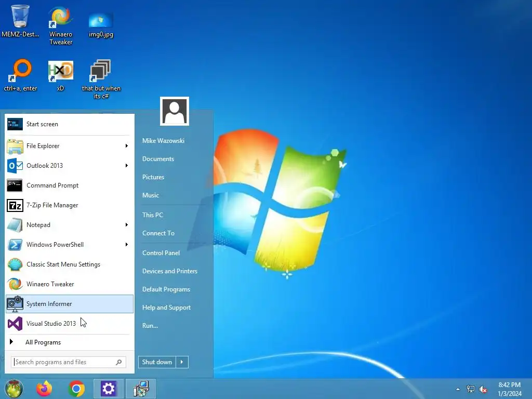This screenshot has height=399, width=532.
Task: Expand Outlook 2013 jump list arrow
Action: point(127,166)
